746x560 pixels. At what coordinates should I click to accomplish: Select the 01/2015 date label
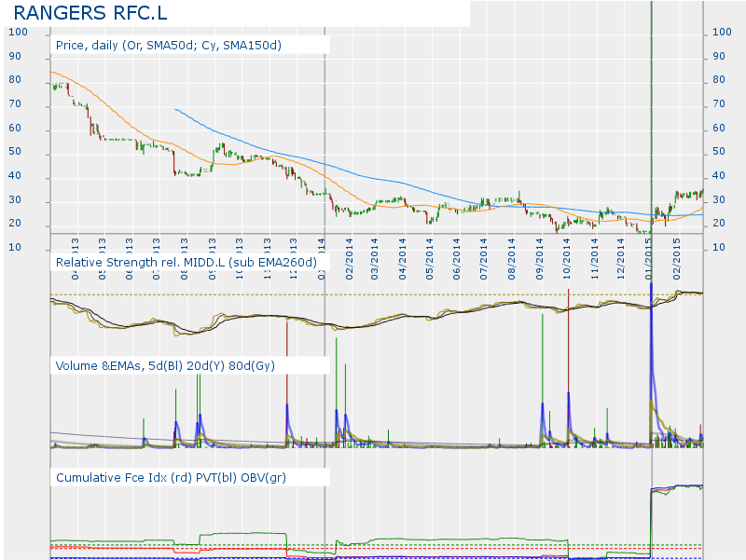click(x=650, y=250)
